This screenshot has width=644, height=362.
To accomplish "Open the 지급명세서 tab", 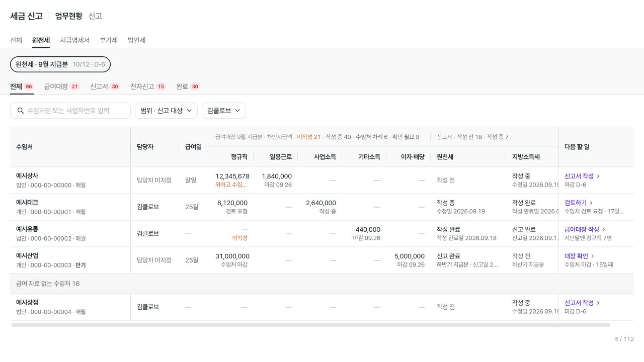I will click(x=74, y=40).
